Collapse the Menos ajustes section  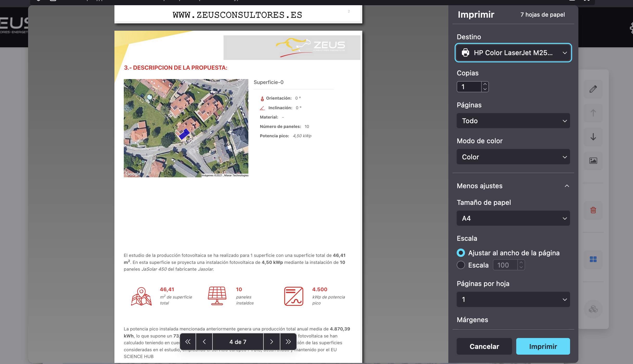coord(566,186)
